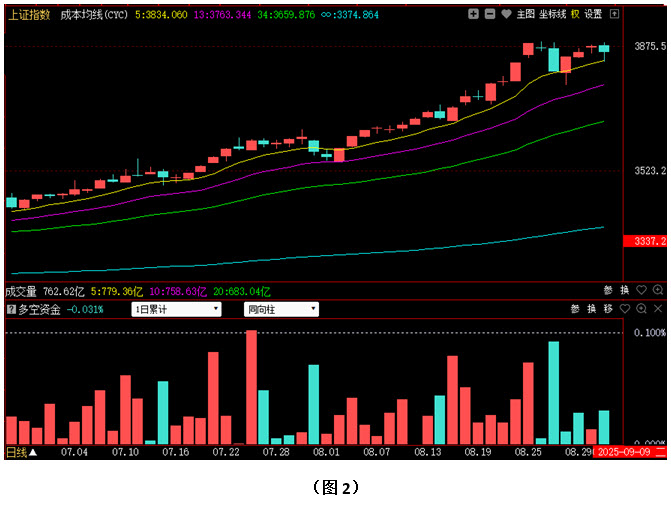Click the 08.07 date marker
Viewport: 671px width, 506px height.
point(377,452)
